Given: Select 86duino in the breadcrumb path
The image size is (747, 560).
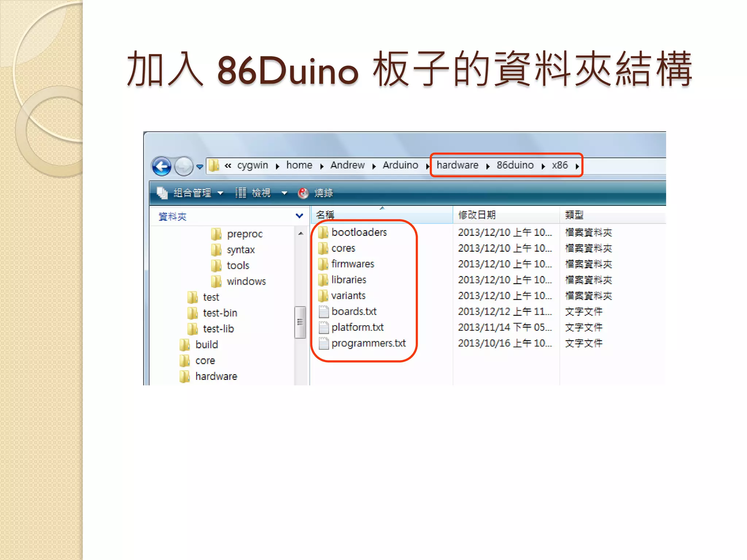Looking at the screenshot, I should pos(515,165).
